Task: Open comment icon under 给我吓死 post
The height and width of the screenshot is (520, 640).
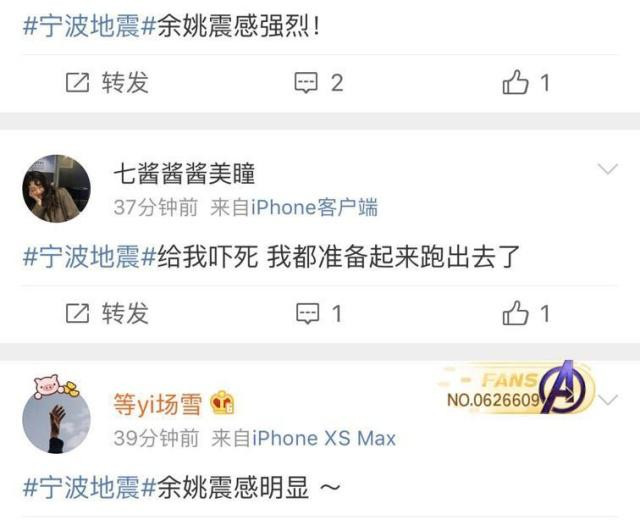Action: point(307,313)
